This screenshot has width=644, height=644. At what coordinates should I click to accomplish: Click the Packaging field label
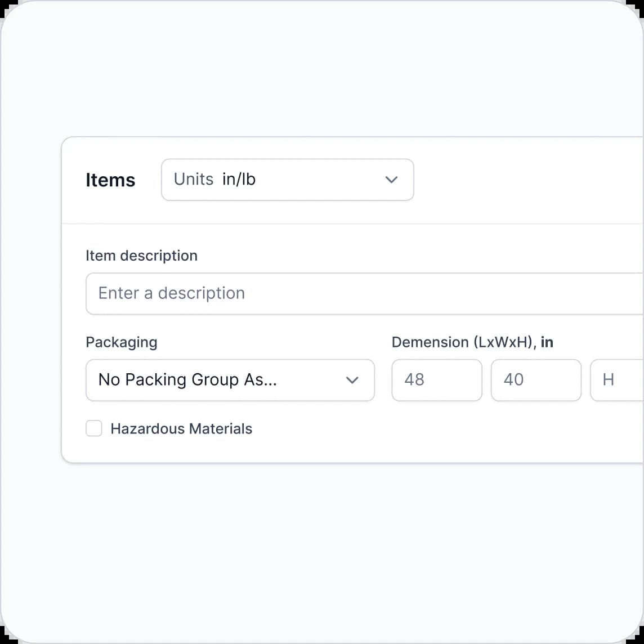(121, 342)
